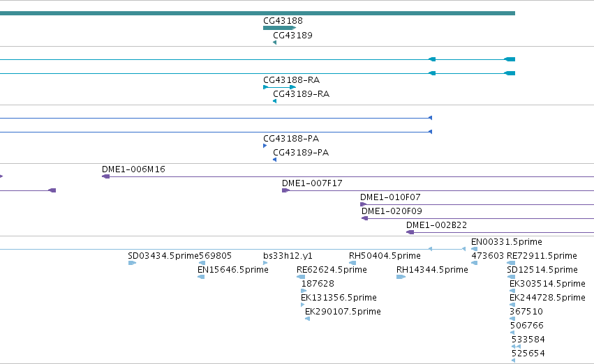Click the CG43188-PA protein marker
The height and width of the screenshot is (364, 594).
click(x=265, y=146)
